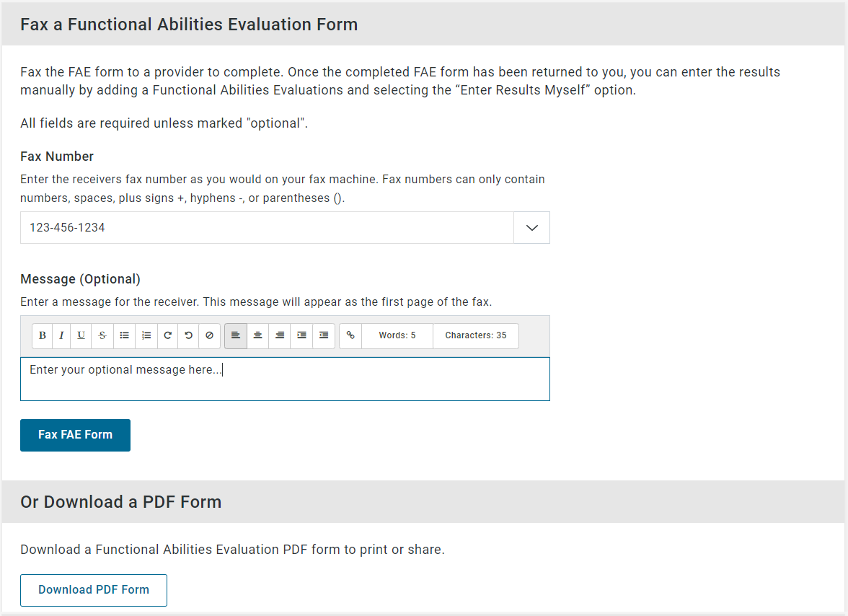Insert a bulleted list
Viewport: 848px width, 616px height.
[124, 335]
